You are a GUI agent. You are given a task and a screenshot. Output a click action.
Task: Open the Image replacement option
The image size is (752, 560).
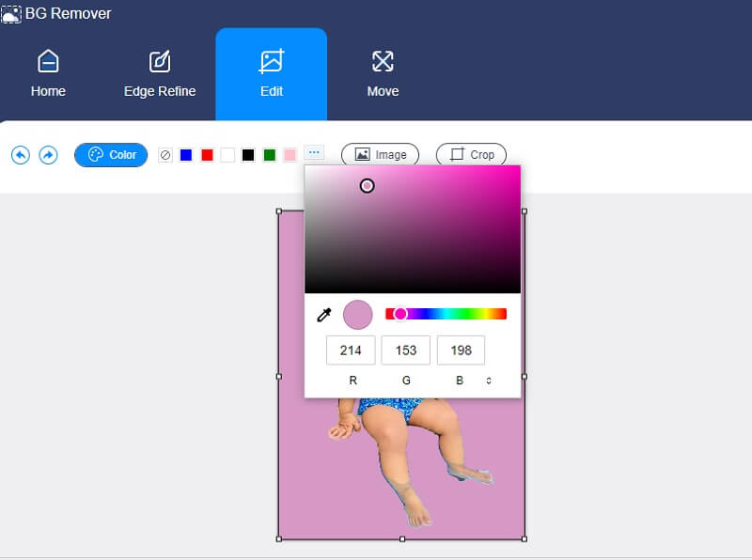click(x=380, y=154)
